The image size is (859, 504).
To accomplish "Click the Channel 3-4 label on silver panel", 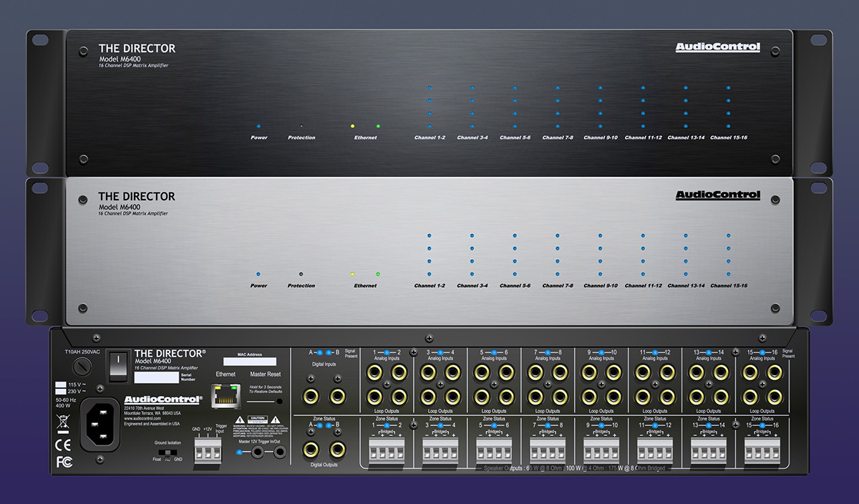I will tap(472, 286).
